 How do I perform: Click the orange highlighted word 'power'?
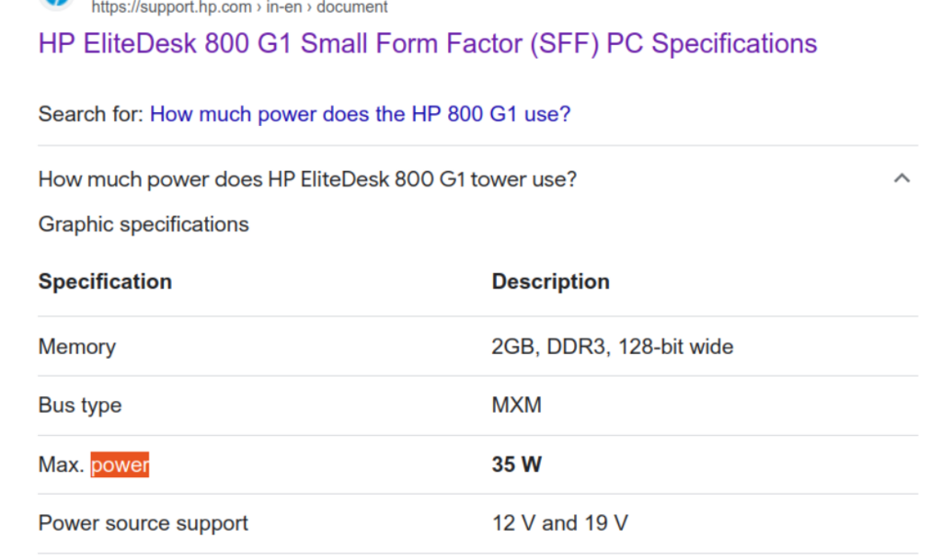click(x=120, y=465)
